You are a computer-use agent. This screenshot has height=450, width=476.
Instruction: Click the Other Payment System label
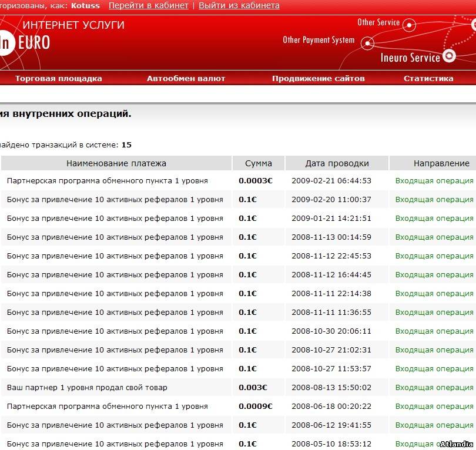click(x=319, y=40)
